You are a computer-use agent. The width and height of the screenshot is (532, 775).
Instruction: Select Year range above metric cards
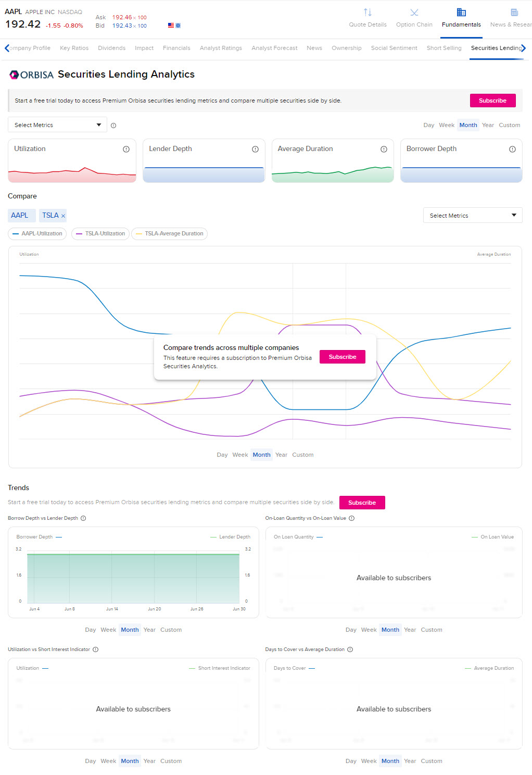pos(488,125)
